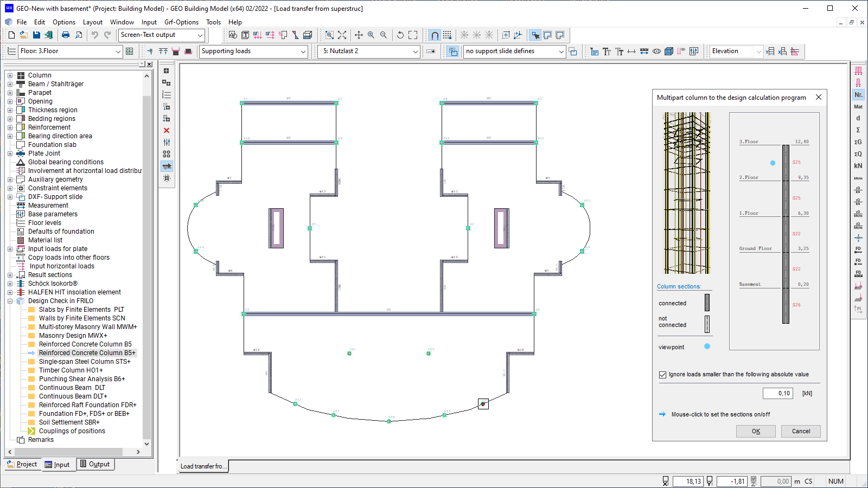Screen dimensions: 868x488
Task: Select Reinforced Concrete Column B5+ tree item
Action: [87, 353]
